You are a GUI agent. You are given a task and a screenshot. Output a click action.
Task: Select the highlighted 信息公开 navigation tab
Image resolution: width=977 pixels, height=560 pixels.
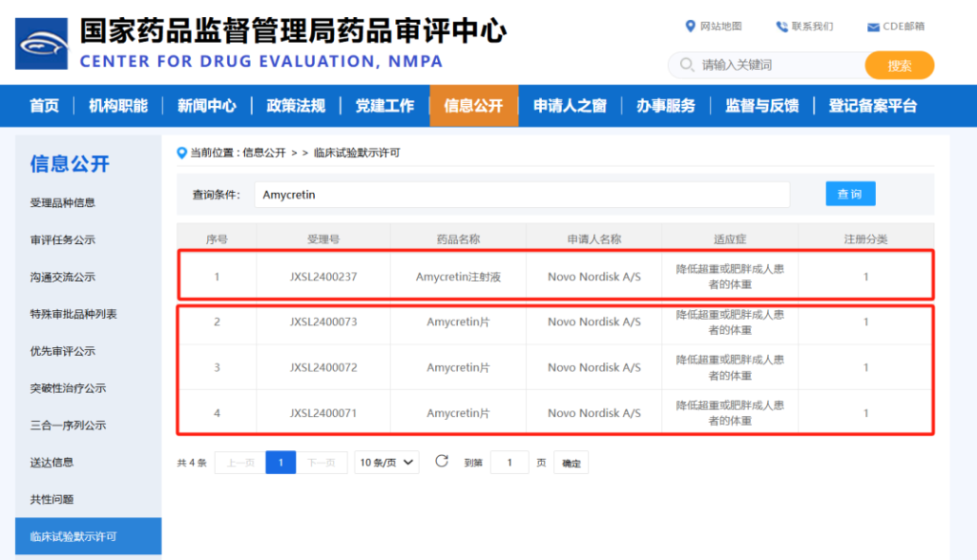coord(473,106)
